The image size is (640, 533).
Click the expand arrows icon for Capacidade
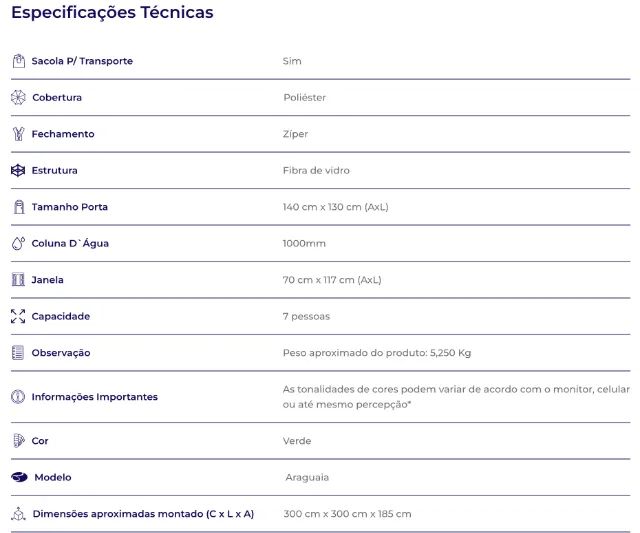pos(18,316)
